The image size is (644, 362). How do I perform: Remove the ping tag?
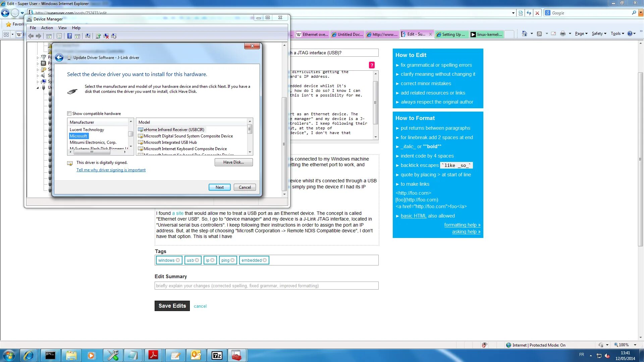[232, 260]
